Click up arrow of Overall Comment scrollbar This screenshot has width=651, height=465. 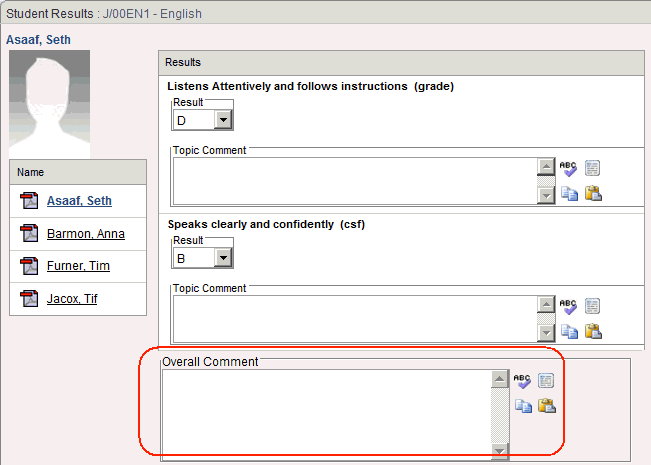pyautogui.click(x=500, y=379)
